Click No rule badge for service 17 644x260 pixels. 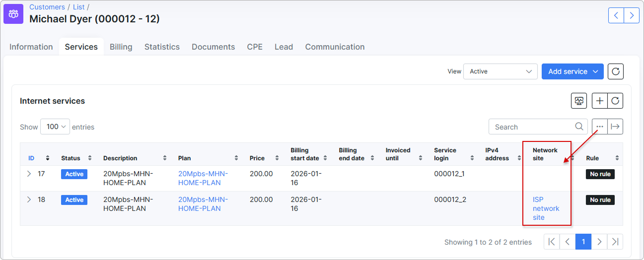(600, 174)
